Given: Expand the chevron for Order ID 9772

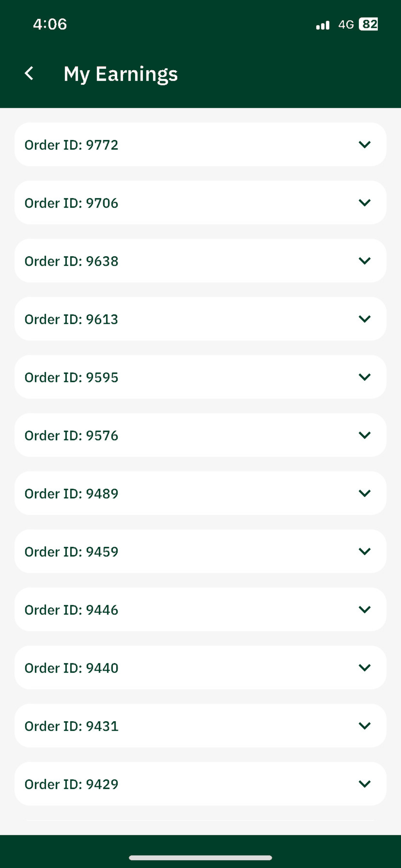Looking at the screenshot, I should coord(365,145).
